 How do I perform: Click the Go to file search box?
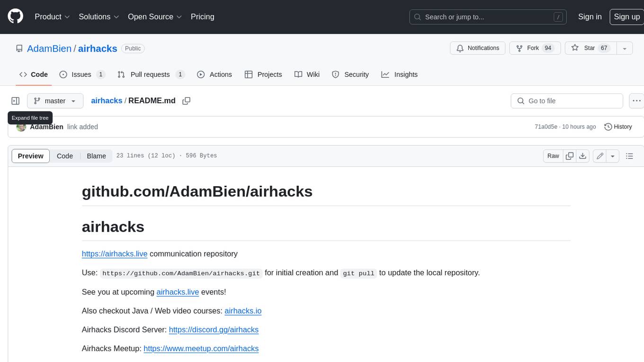[x=567, y=101]
